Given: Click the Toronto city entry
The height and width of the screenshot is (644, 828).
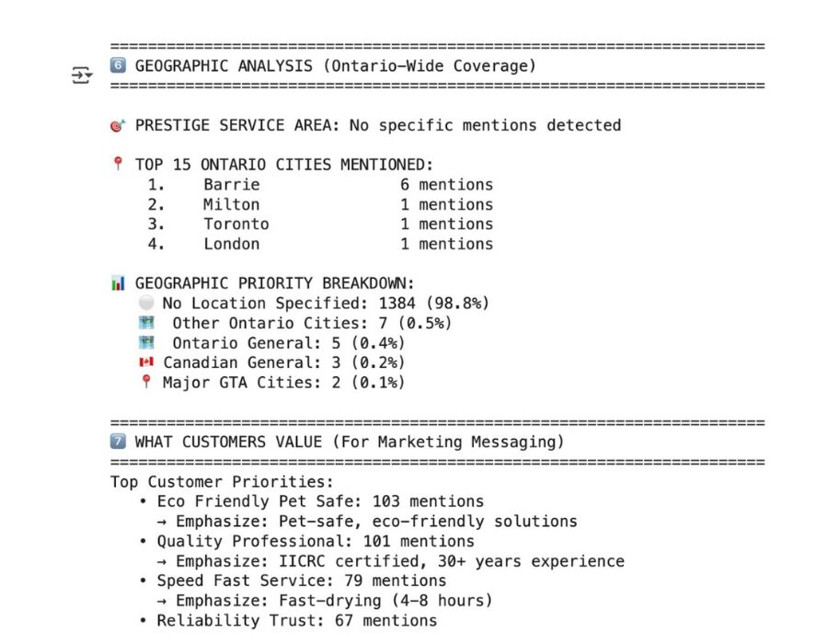Looking at the screenshot, I should click(236, 224).
